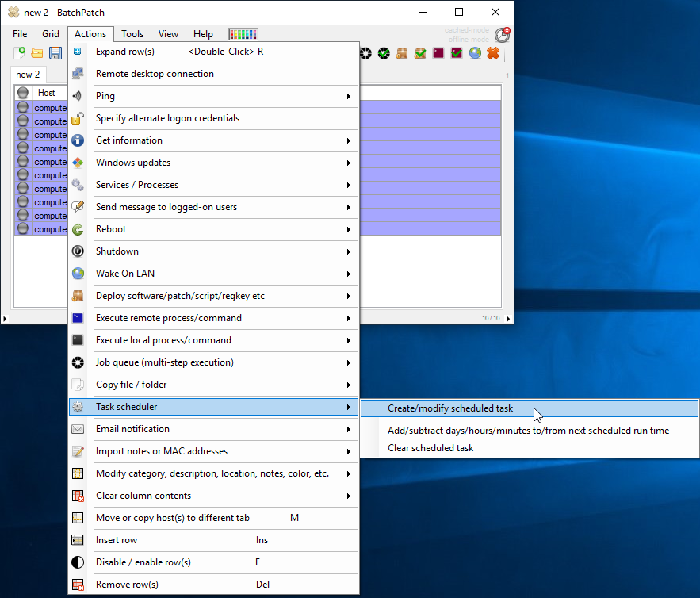This screenshot has width=700, height=598.
Task: Click the blue info icon for Get information
Action: (x=78, y=140)
